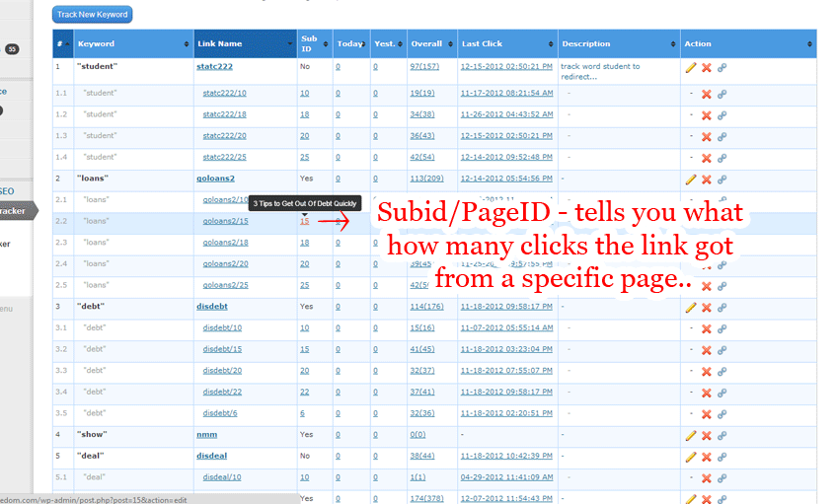Delete the statc222/18 sub-row
The height and width of the screenshot is (504, 836).
(706, 115)
